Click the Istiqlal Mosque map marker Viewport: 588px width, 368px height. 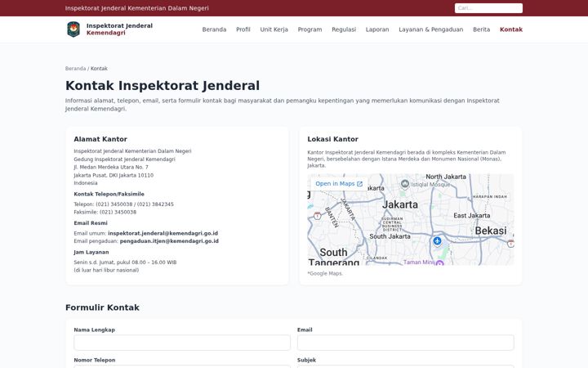[404, 184]
